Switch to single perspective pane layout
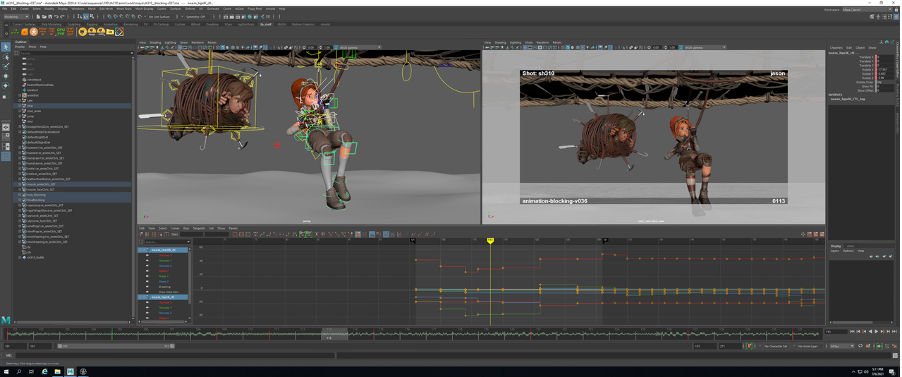 coord(6,127)
